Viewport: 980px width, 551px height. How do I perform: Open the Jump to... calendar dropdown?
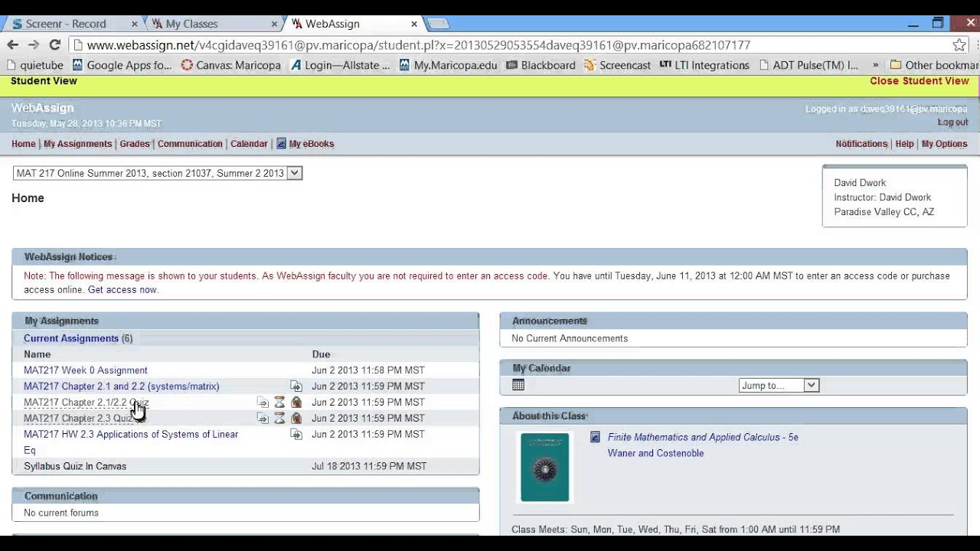(779, 386)
